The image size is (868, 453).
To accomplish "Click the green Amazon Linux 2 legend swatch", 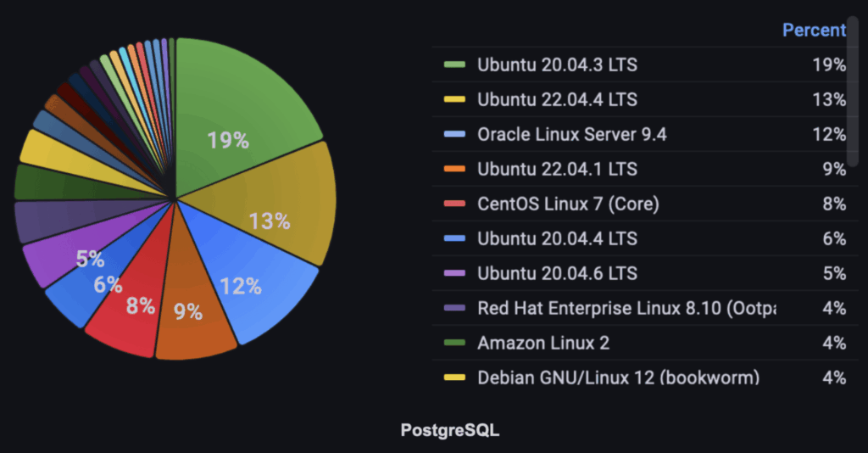I will pyautogui.click(x=454, y=343).
